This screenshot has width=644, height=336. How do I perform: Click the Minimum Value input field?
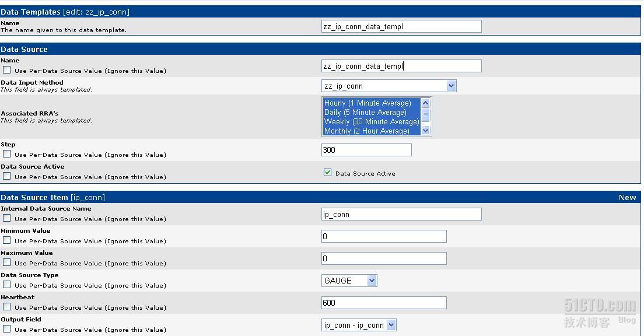[x=384, y=236]
